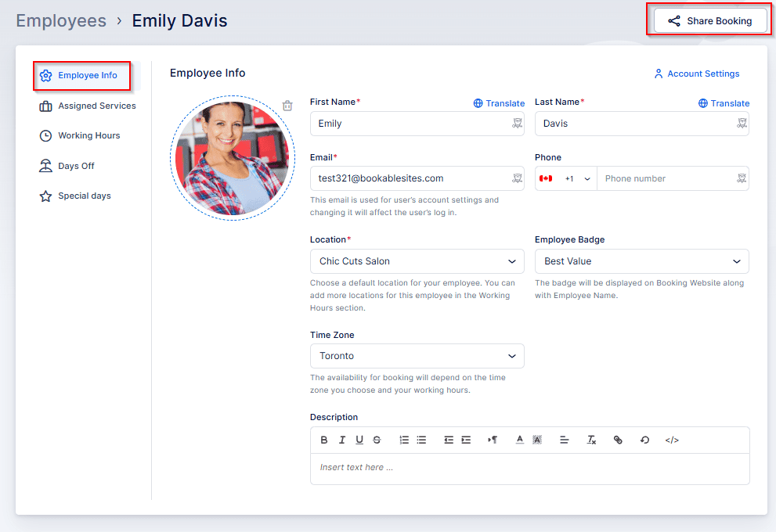
Task: Open text alignment options in editor
Action: [564, 440]
